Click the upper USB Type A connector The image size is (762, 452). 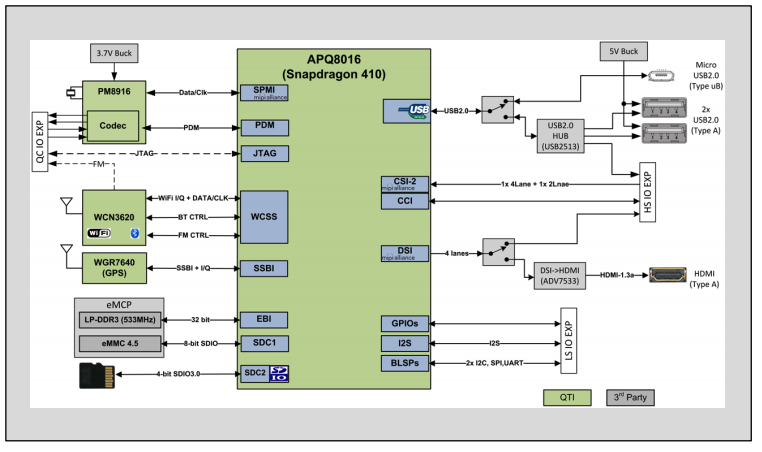(x=664, y=108)
